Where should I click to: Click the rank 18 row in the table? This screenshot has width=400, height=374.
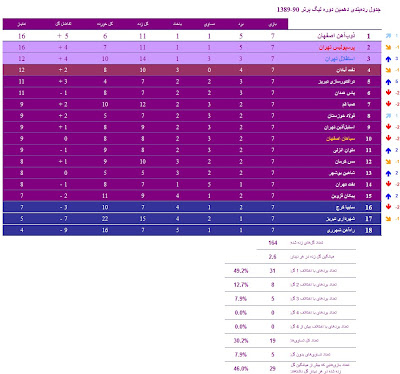(192, 230)
